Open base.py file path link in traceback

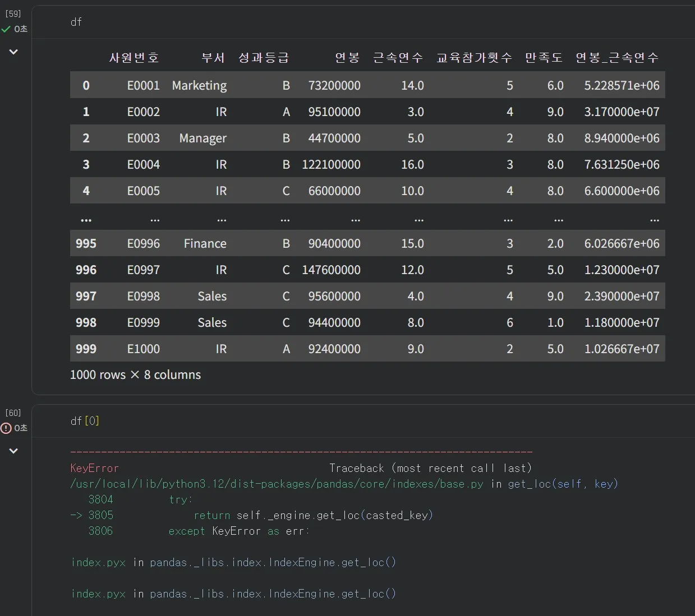point(277,484)
